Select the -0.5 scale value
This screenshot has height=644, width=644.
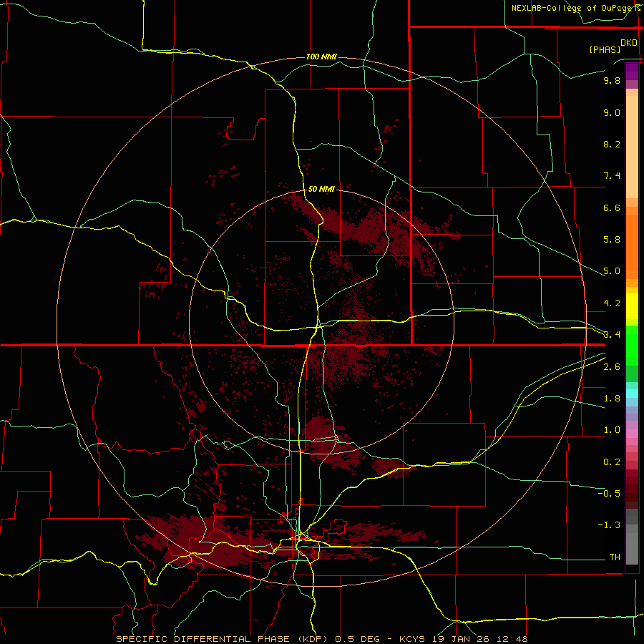(x=609, y=494)
